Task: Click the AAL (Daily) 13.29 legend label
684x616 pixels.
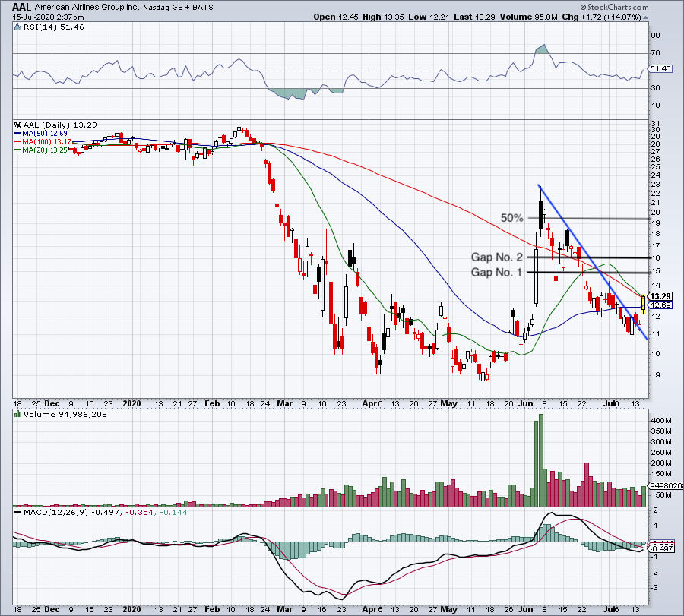Action: tap(60, 125)
